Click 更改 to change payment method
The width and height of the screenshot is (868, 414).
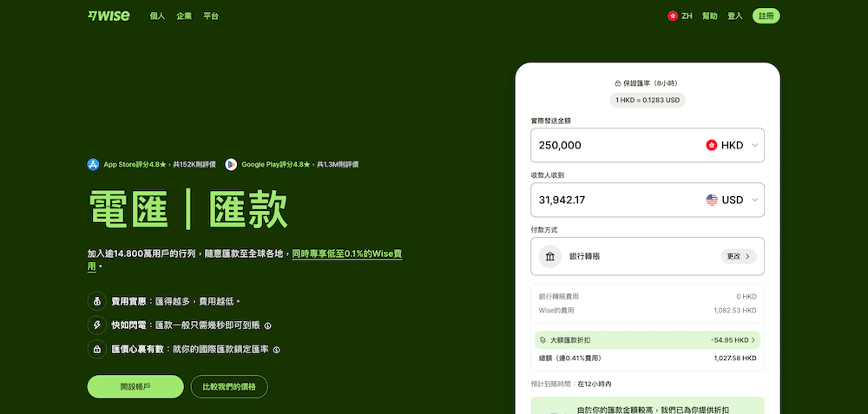coord(739,256)
